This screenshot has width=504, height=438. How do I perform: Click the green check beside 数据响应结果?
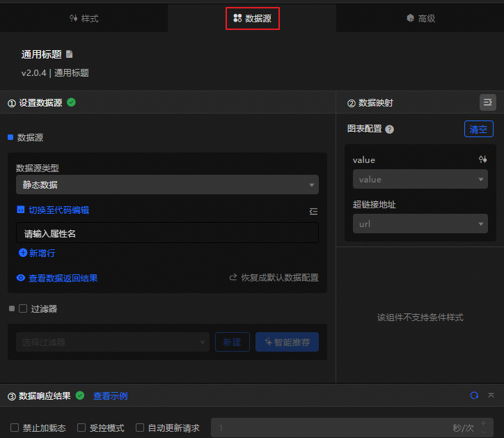click(80, 396)
